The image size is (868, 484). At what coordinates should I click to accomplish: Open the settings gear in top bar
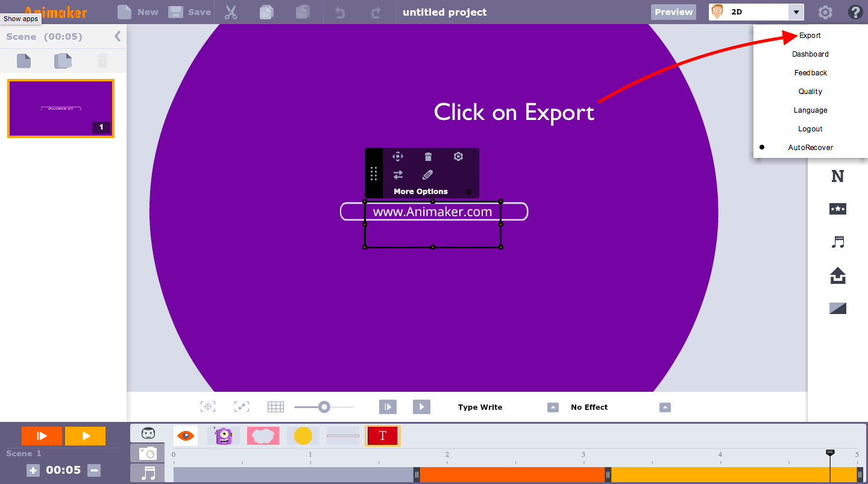tap(825, 12)
